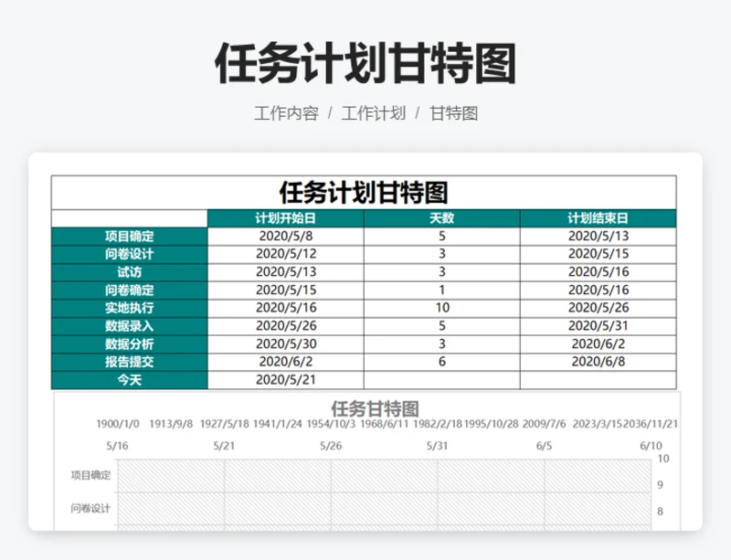Click the right axis value 9
The height and width of the screenshot is (560, 731).
point(660,485)
